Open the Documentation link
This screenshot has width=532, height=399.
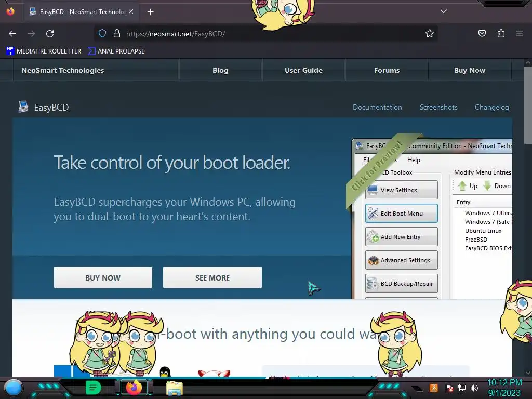pyautogui.click(x=377, y=107)
